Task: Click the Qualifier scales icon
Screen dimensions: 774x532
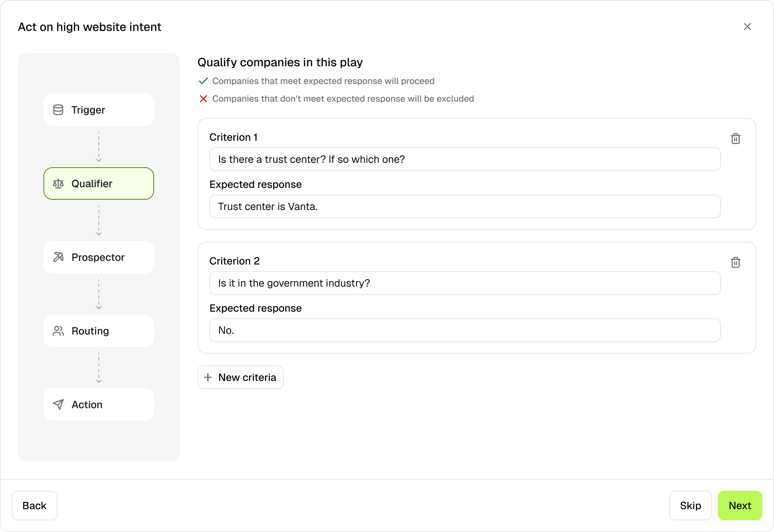Action: pos(58,183)
